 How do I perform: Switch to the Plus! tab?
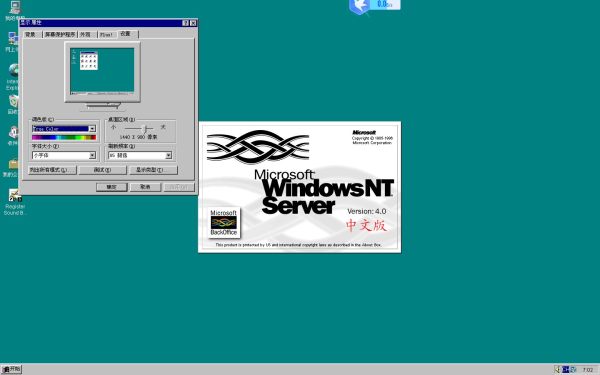(x=107, y=34)
